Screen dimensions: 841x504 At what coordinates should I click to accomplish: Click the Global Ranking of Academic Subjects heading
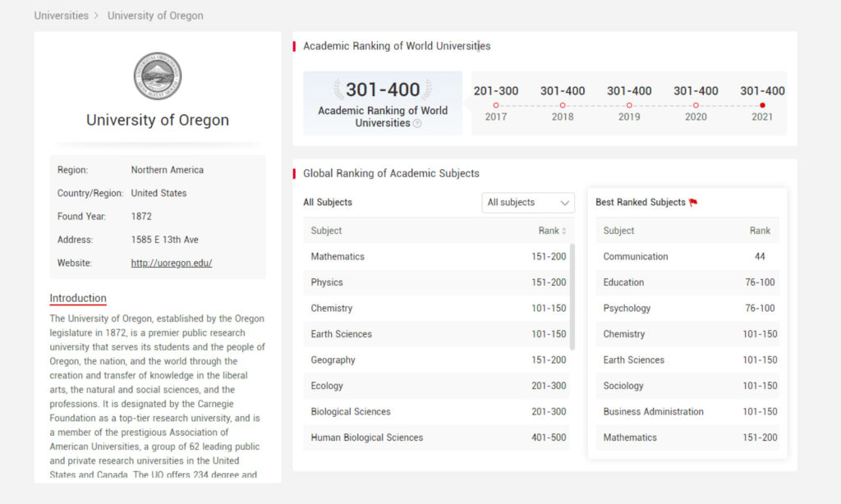(x=392, y=173)
